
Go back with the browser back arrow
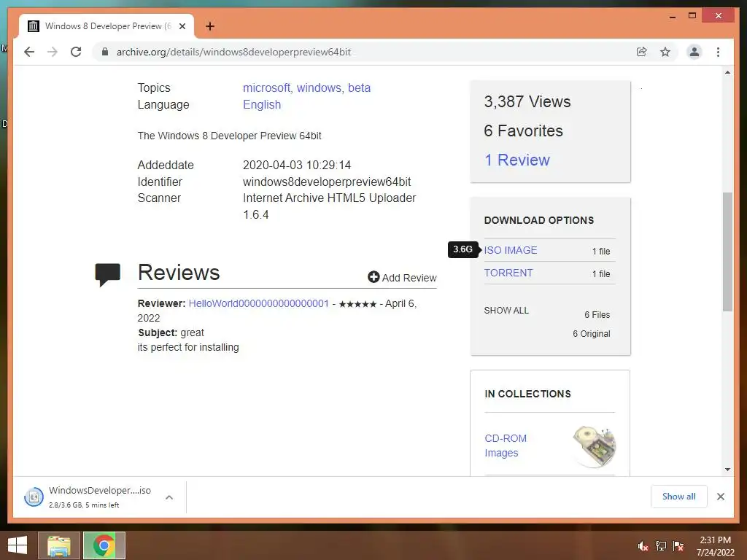29,52
